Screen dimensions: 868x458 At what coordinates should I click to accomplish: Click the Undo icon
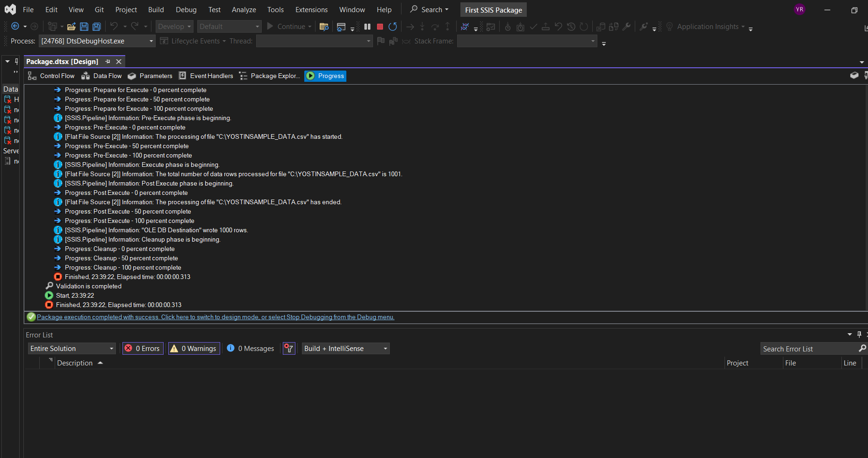[114, 26]
